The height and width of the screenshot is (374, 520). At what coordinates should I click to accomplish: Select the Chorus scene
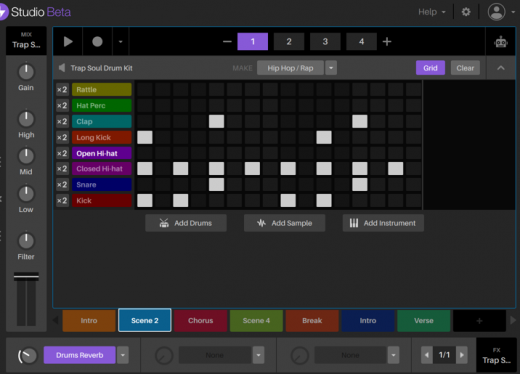pos(200,321)
